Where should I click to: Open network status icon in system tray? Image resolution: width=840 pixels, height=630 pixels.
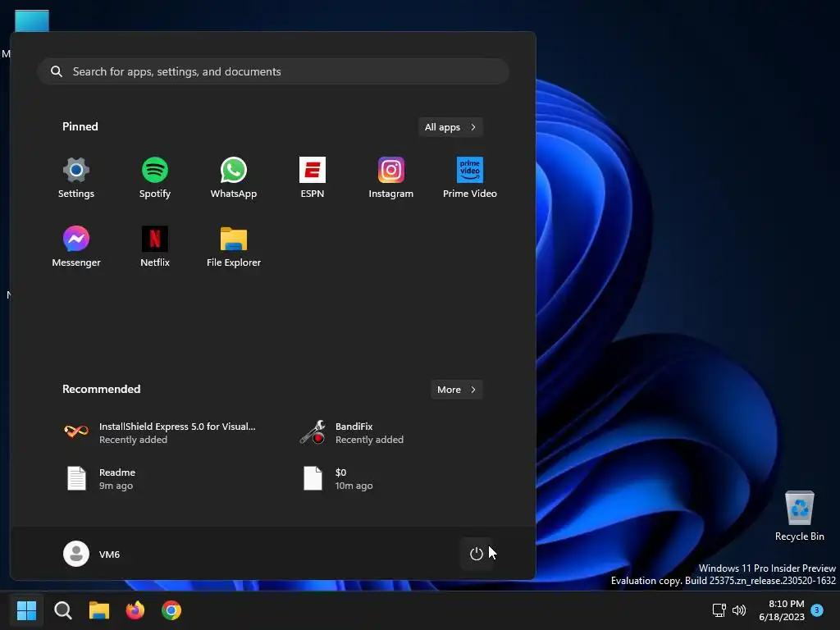(719, 610)
